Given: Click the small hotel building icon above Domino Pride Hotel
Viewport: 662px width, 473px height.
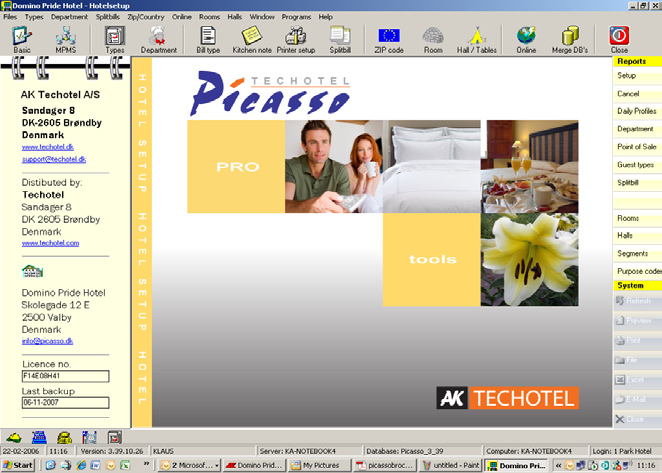Looking at the screenshot, I should click(x=33, y=271).
